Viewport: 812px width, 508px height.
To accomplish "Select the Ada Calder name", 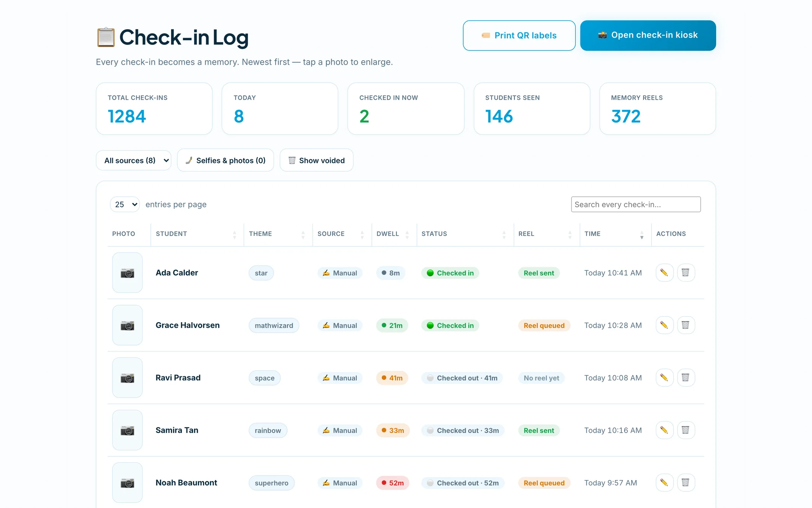I will pyautogui.click(x=177, y=273).
